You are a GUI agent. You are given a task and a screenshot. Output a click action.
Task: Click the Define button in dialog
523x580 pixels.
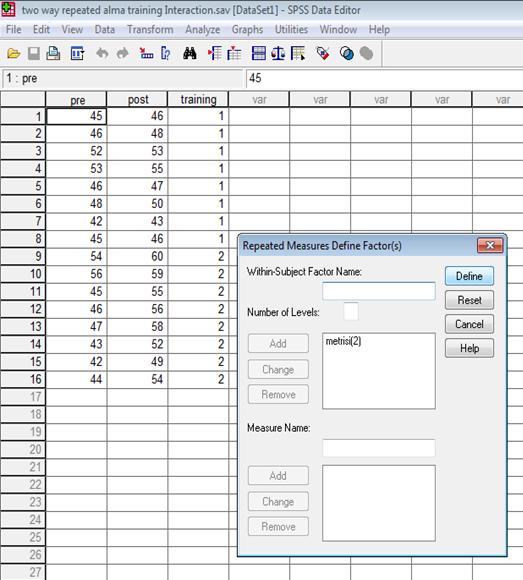click(x=469, y=276)
